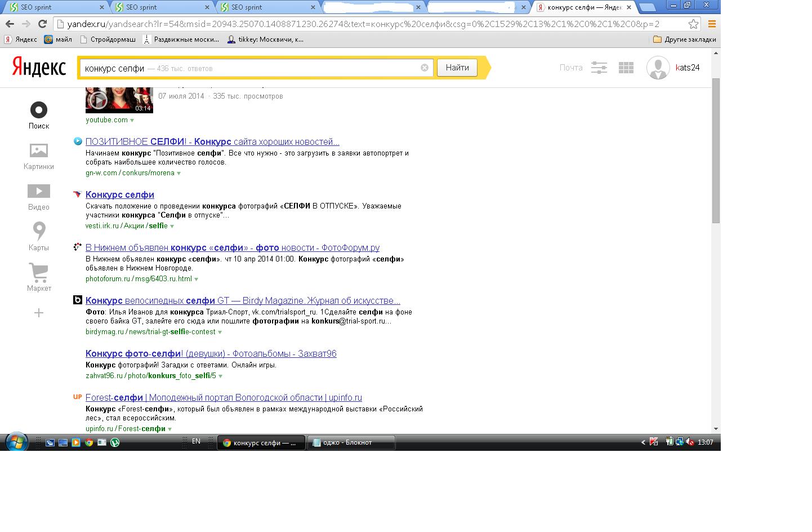Click the plus icon under Маркет

39,313
